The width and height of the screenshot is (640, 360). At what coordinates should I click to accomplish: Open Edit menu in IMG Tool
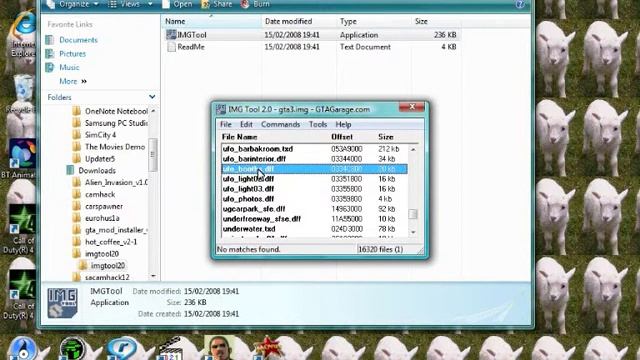click(246, 124)
